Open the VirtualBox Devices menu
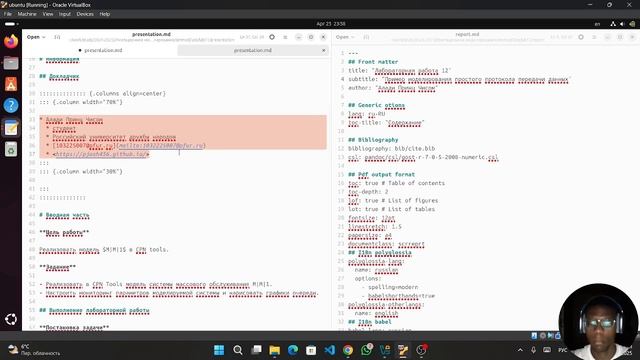This screenshot has height=360, width=640. (85, 14)
